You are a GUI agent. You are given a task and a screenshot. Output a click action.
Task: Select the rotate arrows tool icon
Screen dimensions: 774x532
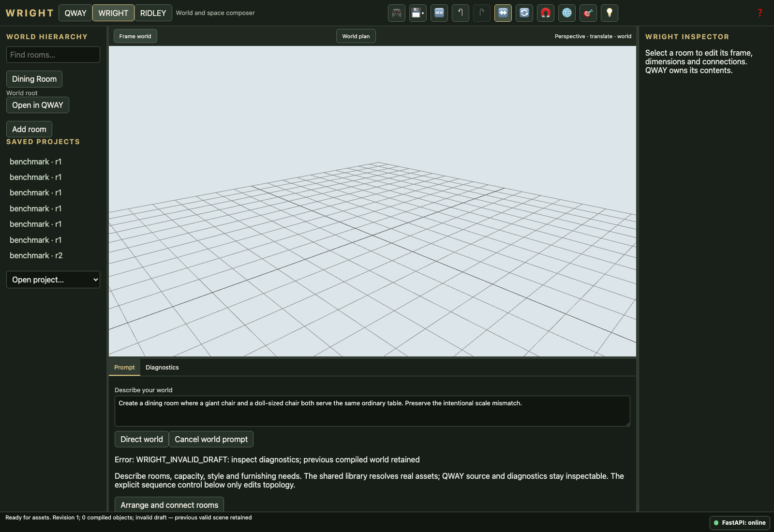tap(524, 13)
